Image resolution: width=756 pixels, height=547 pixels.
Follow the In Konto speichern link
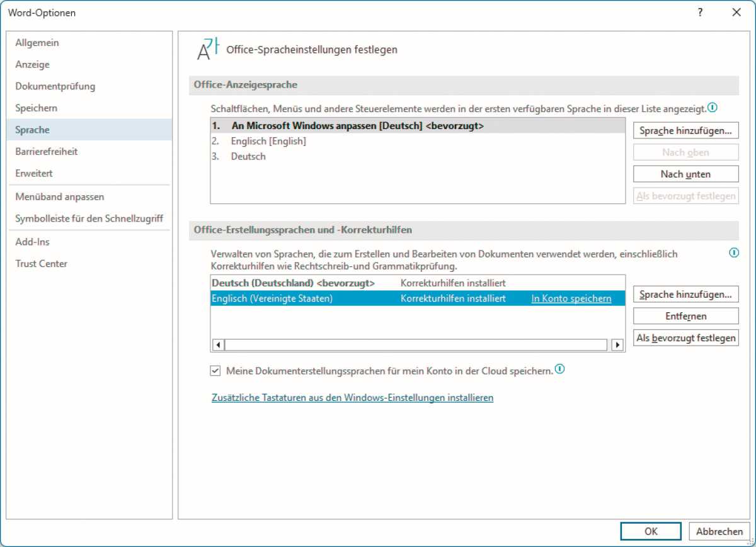571,298
